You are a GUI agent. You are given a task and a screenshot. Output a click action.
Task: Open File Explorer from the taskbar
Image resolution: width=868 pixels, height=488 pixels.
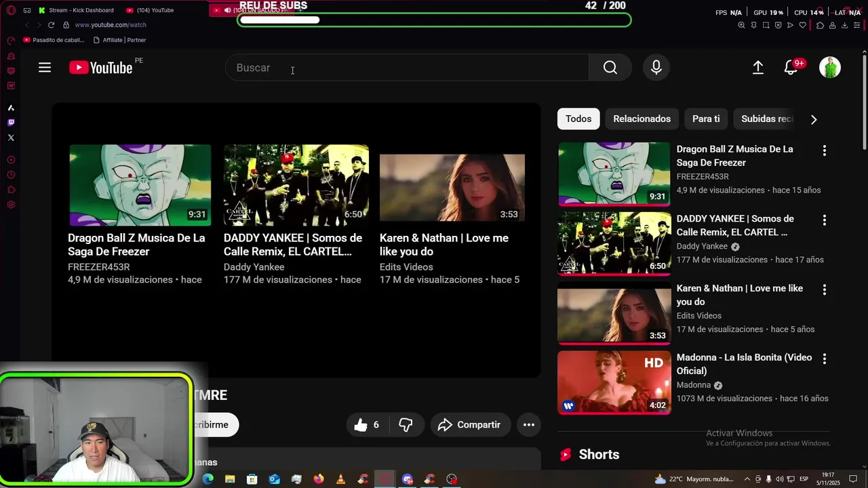coord(230,479)
